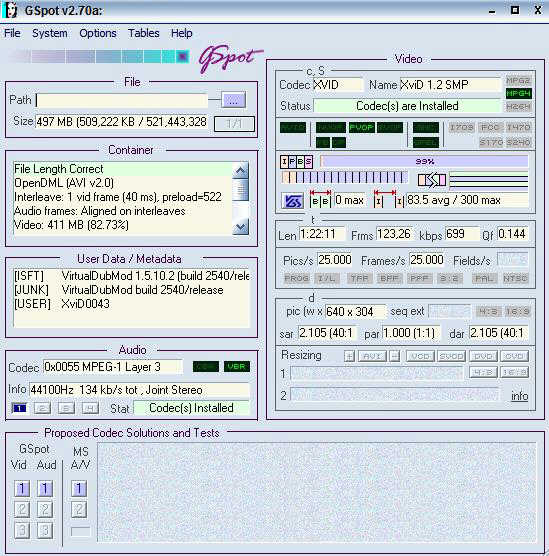Viewport: 549px width, 556px height.
Task: Click the browse '...' button beside Path
Action: (x=233, y=100)
